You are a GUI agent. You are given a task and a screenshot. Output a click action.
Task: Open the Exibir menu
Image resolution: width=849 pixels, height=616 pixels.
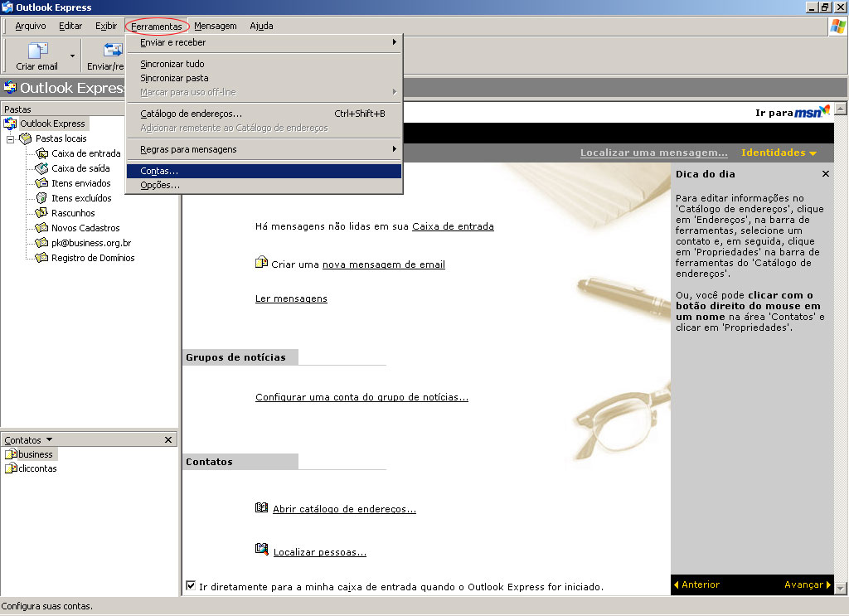pos(106,26)
